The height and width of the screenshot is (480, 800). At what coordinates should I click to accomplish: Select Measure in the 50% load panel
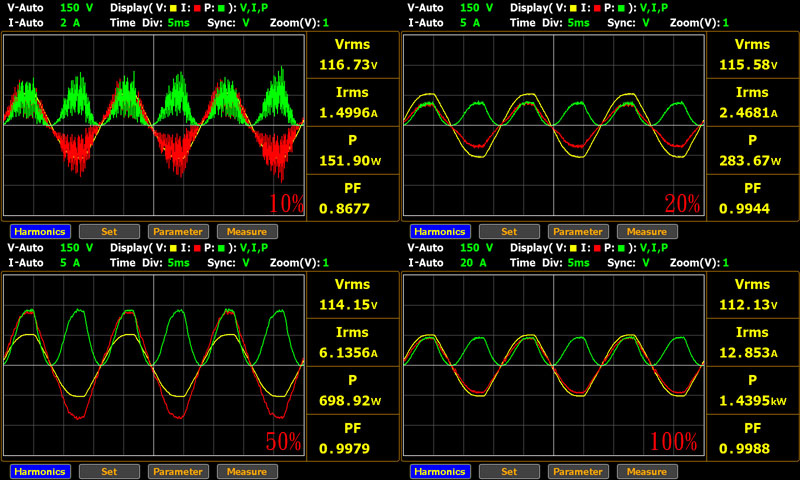click(247, 471)
